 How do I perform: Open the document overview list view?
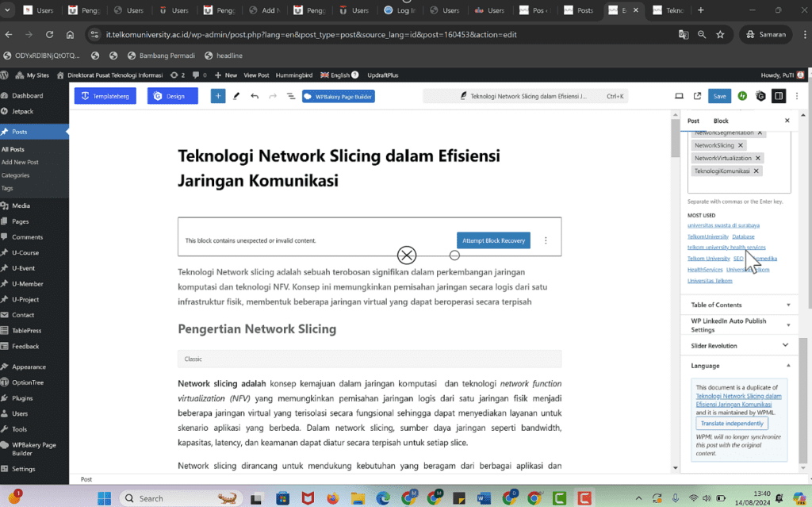point(290,95)
